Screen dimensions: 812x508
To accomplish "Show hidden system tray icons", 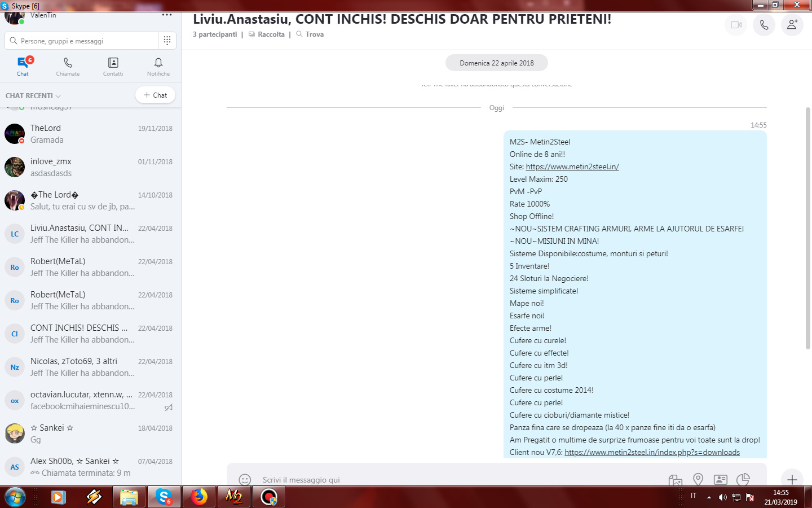I will (x=709, y=497).
